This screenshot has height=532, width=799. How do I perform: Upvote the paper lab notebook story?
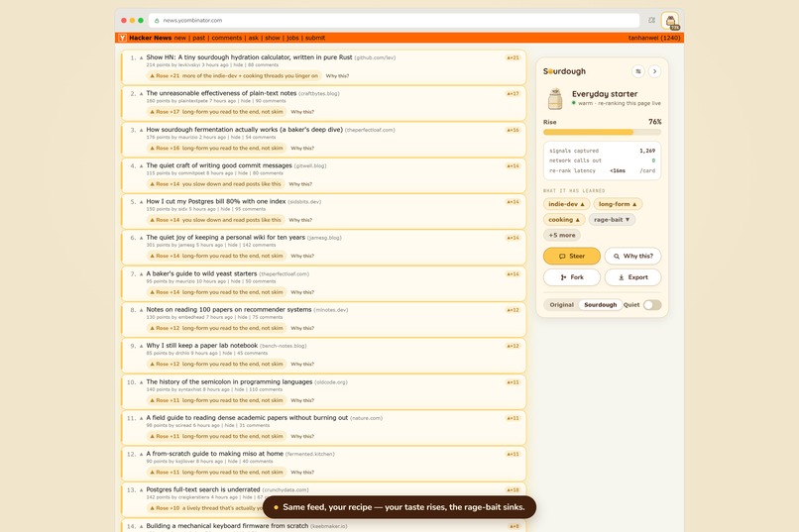click(141, 346)
